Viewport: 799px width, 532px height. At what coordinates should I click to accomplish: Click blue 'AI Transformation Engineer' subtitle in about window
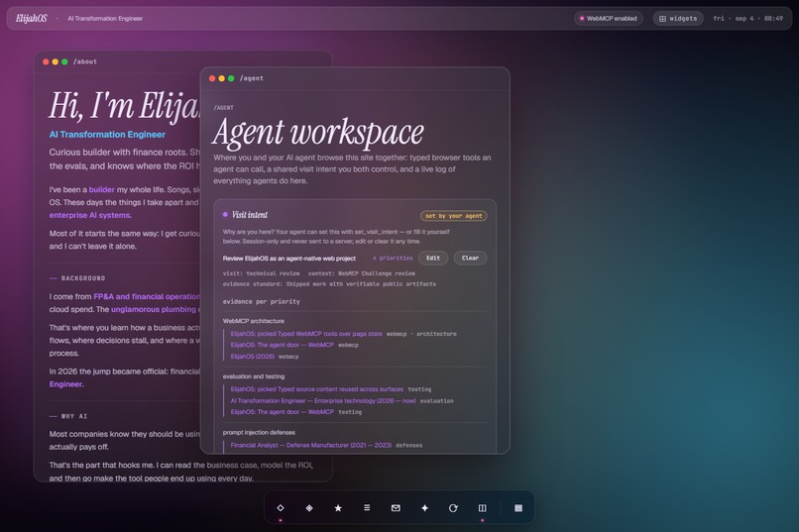pos(107,135)
